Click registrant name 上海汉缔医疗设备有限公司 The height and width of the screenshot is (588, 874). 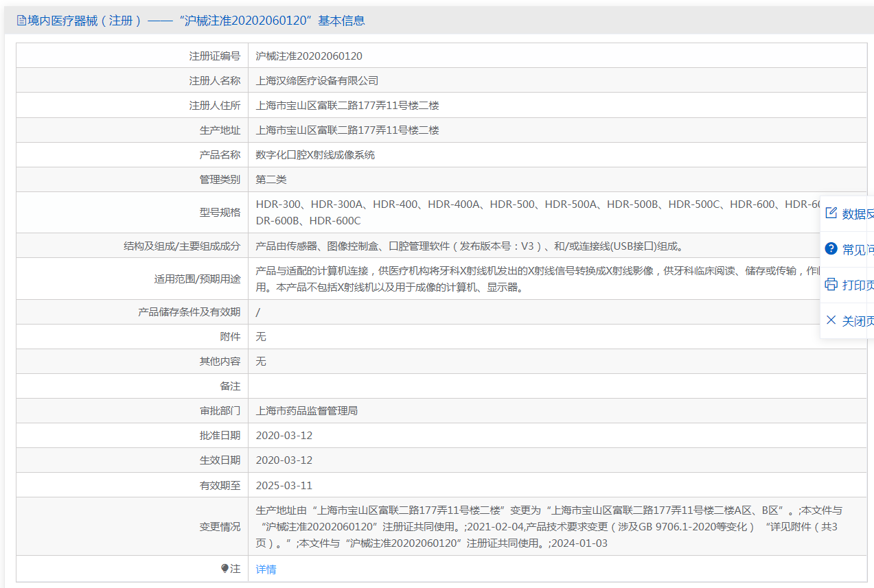317,81
